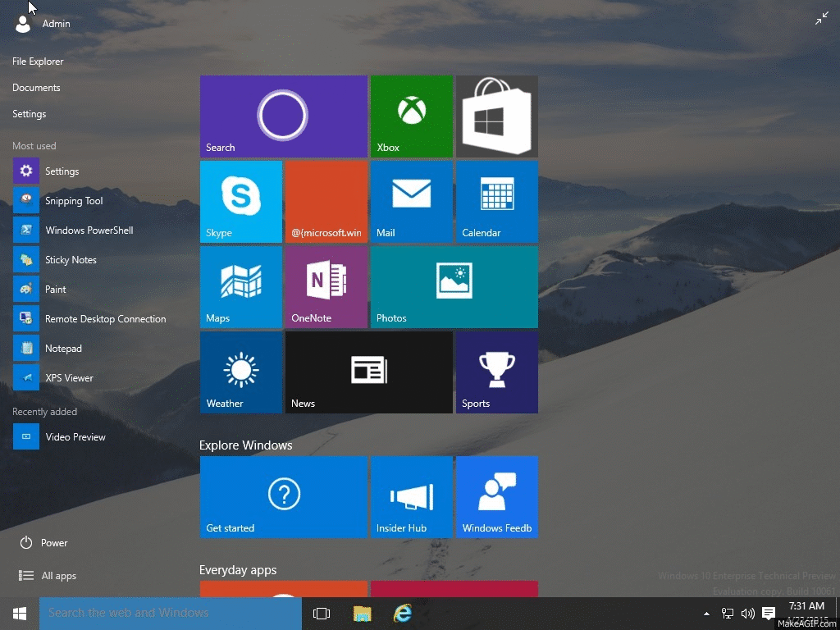Image resolution: width=840 pixels, height=630 pixels.
Task: Open Internet Explorer from the taskbar
Action: tap(402, 613)
